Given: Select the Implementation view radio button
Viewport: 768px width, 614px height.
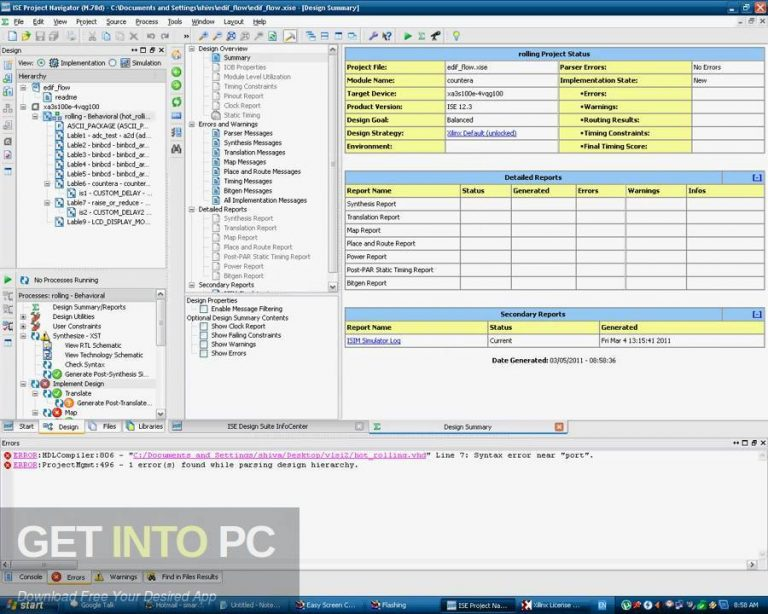Looking at the screenshot, I should tap(41, 63).
